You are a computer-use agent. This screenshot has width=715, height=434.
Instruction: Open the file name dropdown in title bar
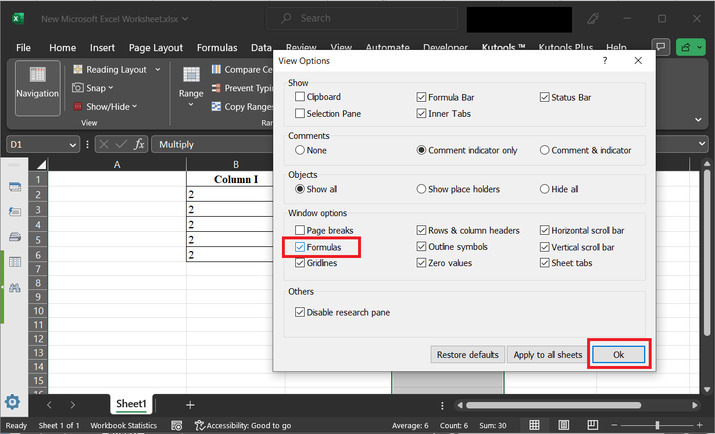185,19
